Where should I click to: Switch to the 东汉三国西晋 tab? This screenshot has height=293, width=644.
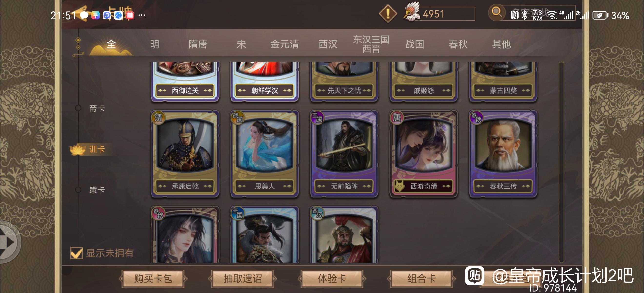(371, 44)
